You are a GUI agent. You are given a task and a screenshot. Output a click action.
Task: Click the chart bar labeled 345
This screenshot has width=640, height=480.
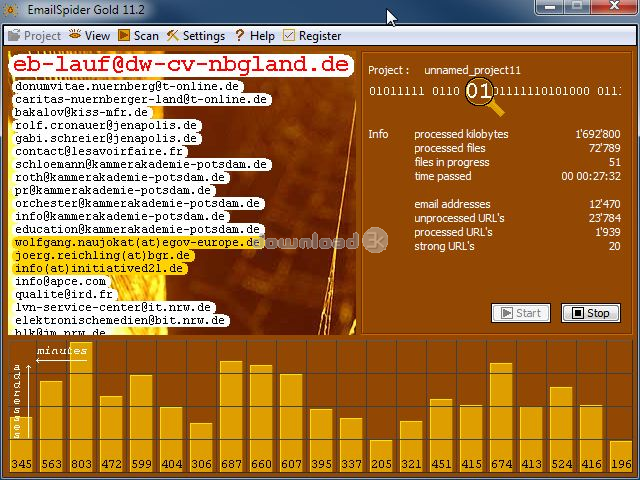click(x=21, y=444)
